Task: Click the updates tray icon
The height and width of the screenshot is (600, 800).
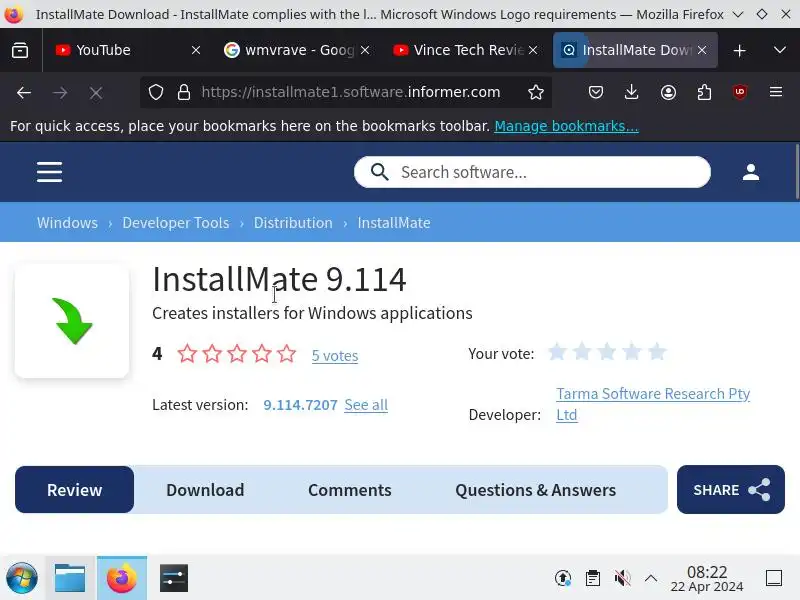Action: point(563,578)
